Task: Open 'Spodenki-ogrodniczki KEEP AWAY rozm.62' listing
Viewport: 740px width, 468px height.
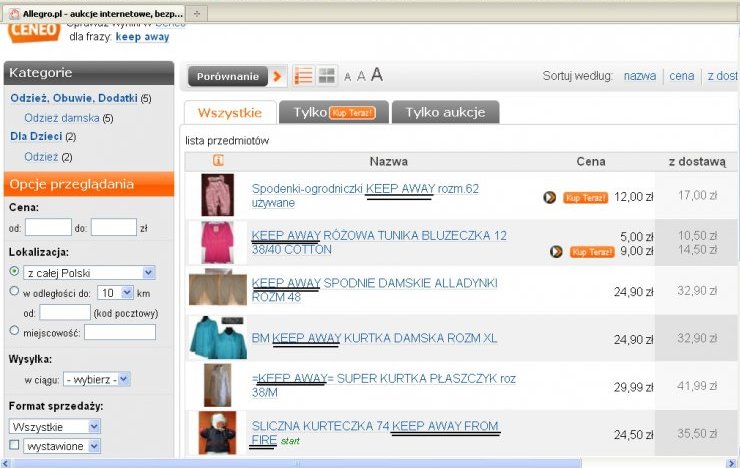Action: [365, 195]
